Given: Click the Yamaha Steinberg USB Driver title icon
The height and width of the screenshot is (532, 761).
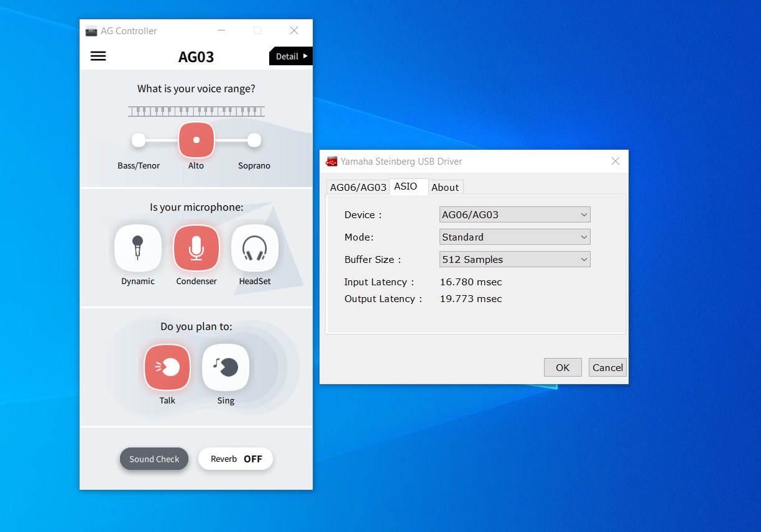Looking at the screenshot, I should 332,162.
